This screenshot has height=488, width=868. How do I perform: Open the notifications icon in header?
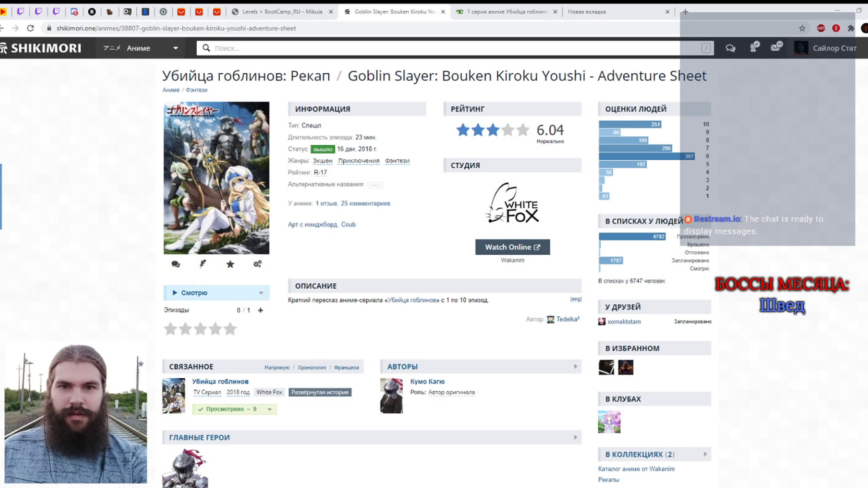point(754,47)
